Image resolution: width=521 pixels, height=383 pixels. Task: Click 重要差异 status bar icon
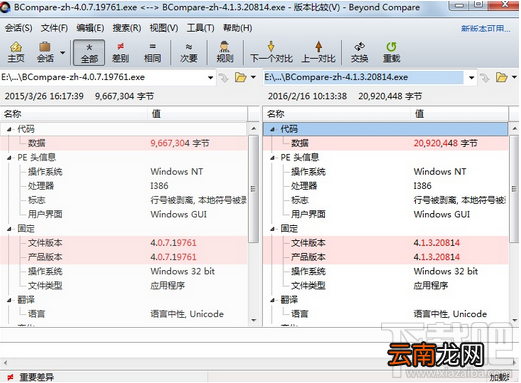(10, 377)
